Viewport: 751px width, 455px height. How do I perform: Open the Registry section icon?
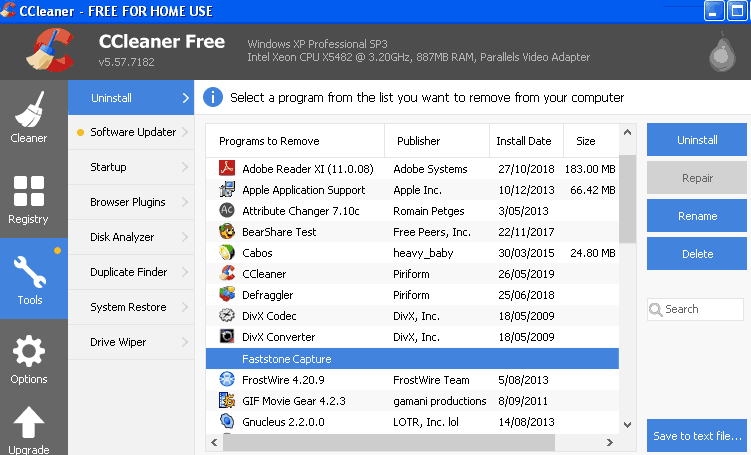click(28, 191)
